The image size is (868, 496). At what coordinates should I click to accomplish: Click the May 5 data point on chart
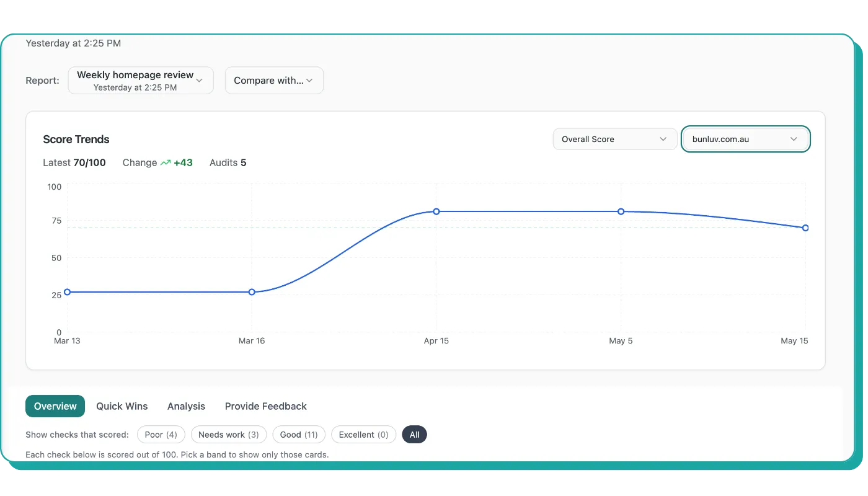[621, 211]
